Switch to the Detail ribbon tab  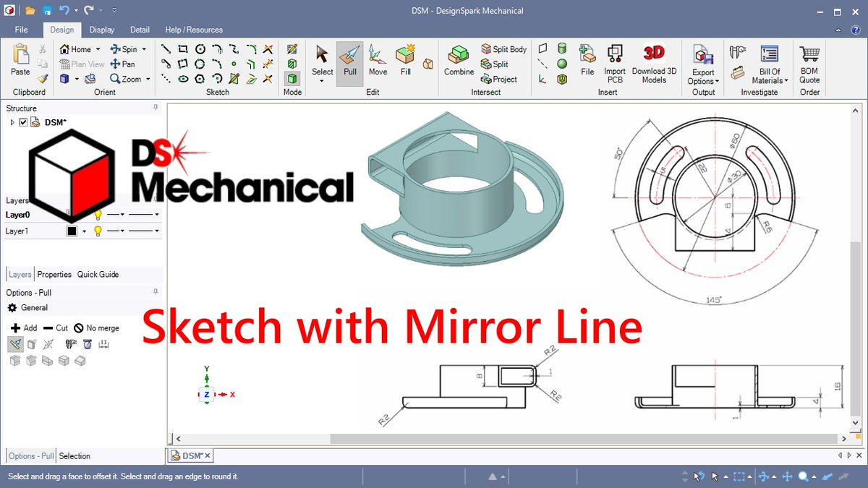click(x=140, y=30)
